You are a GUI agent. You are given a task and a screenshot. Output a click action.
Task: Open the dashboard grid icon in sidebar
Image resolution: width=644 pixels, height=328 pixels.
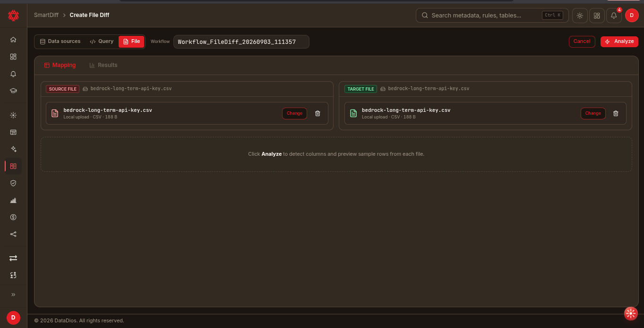[13, 57]
